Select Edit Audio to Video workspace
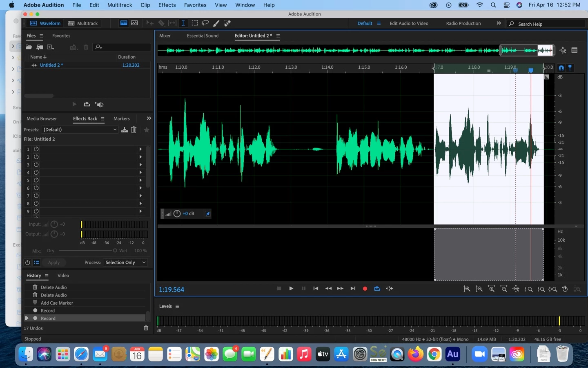 pos(409,23)
